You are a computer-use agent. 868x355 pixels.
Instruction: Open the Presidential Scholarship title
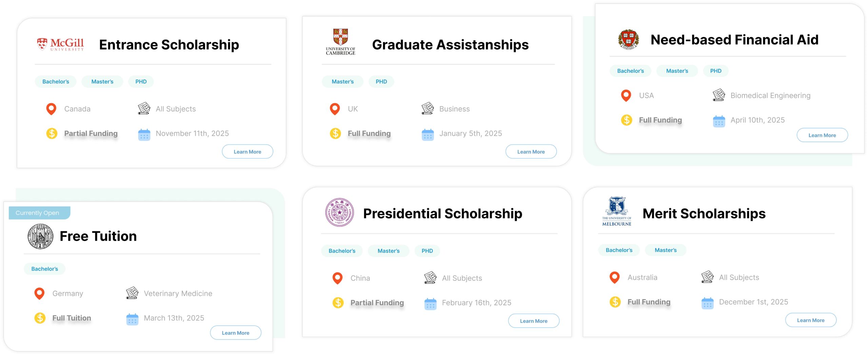(x=442, y=213)
